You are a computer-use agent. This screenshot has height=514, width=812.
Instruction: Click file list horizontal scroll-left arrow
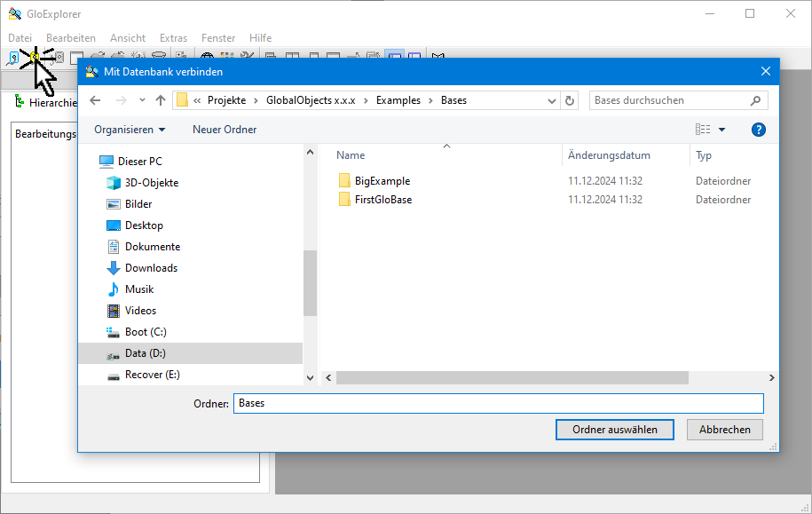(328, 377)
